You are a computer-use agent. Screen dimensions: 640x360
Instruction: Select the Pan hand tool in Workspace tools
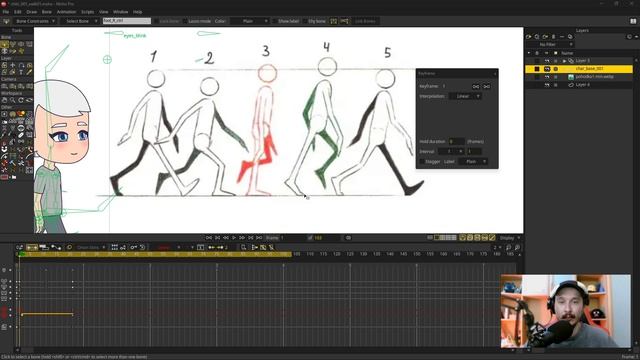[x=4, y=100]
